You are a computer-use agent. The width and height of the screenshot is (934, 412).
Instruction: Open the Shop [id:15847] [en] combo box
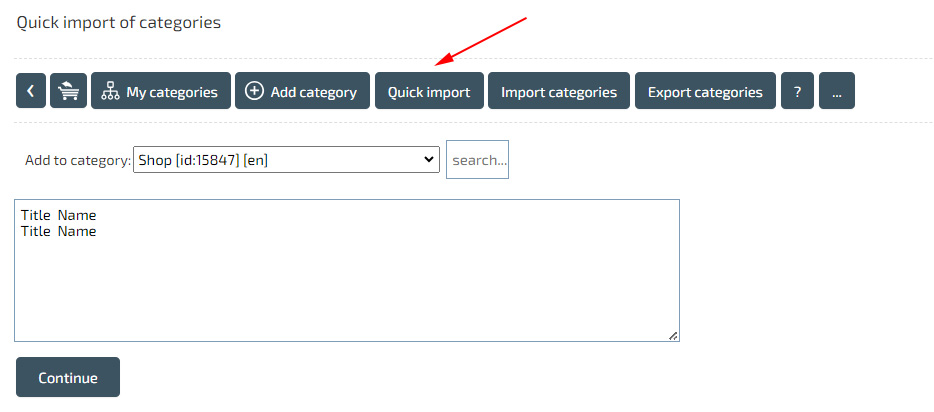[286, 159]
